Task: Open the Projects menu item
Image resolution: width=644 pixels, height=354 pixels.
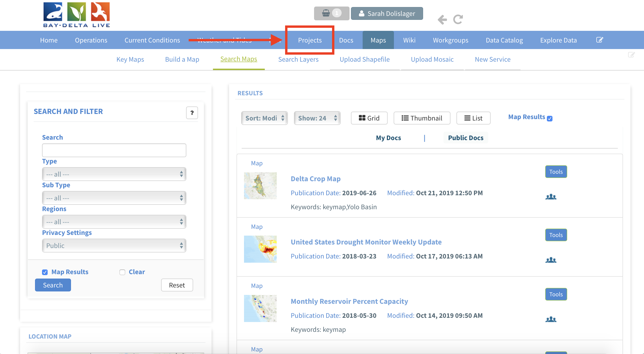Action: 309,40
